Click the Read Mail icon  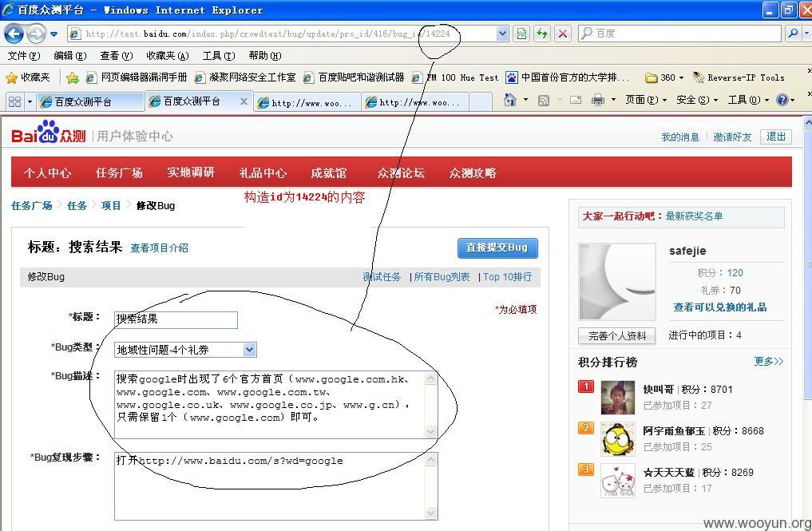[576, 100]
